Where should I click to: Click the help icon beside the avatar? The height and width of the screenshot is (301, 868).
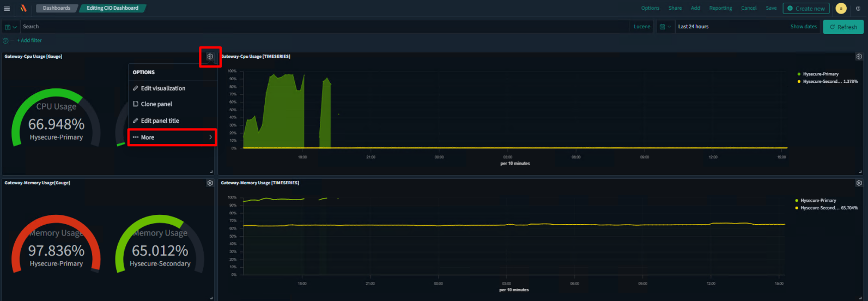[x=859, y=8]
